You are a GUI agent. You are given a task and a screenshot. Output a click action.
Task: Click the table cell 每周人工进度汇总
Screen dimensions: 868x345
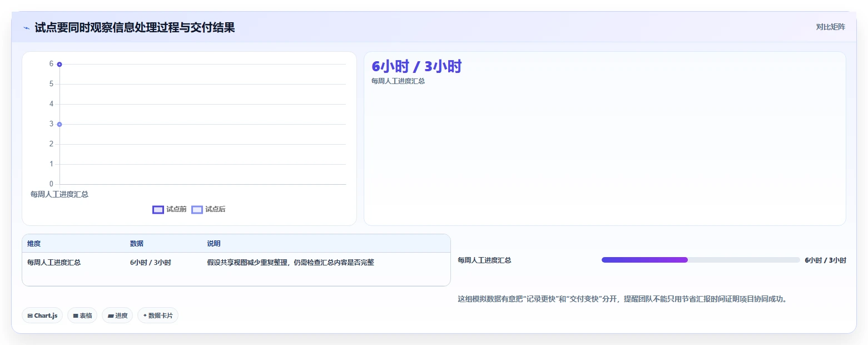point(54,262)
